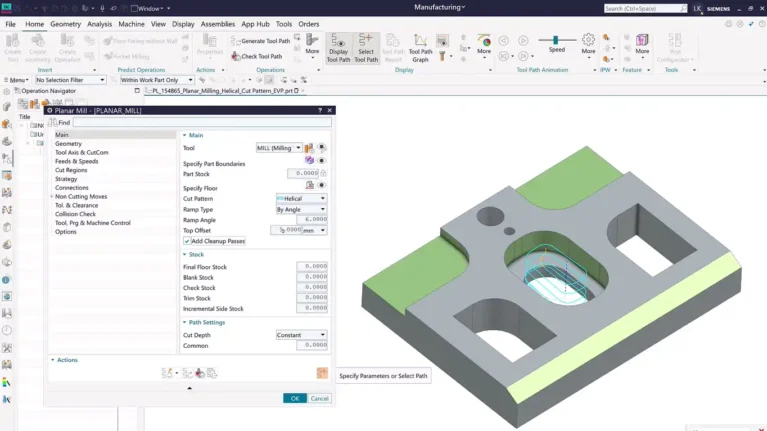This screenshot has height=431, width=767.
Task: Click the Find field in Planar Mill dialog
Action: 202,122
